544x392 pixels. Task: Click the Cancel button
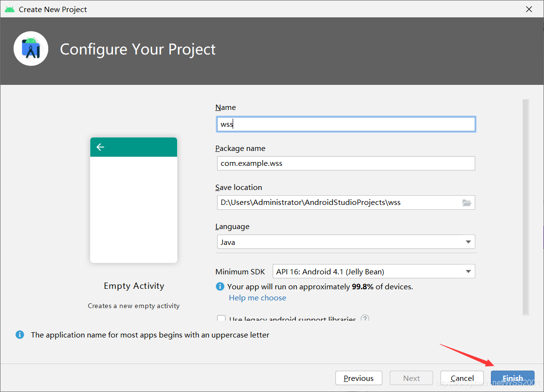pos(462,378)
